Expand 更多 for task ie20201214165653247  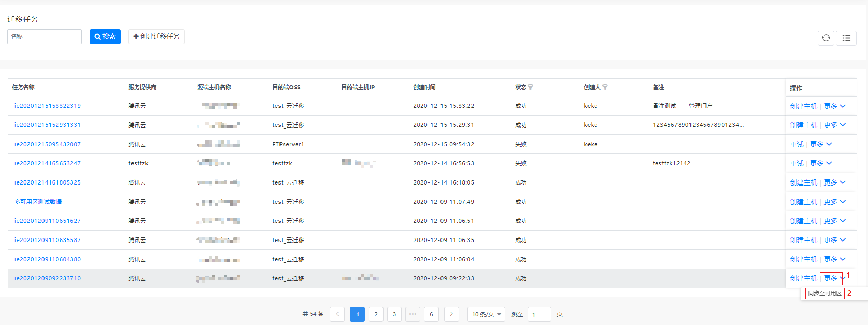[821, 163]
